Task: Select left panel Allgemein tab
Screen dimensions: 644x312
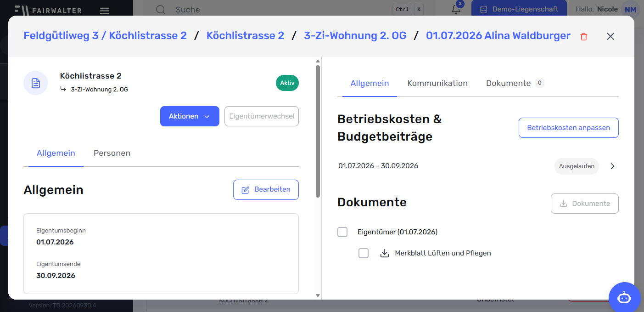Action: pyautogui.click(x=56, y=153)
